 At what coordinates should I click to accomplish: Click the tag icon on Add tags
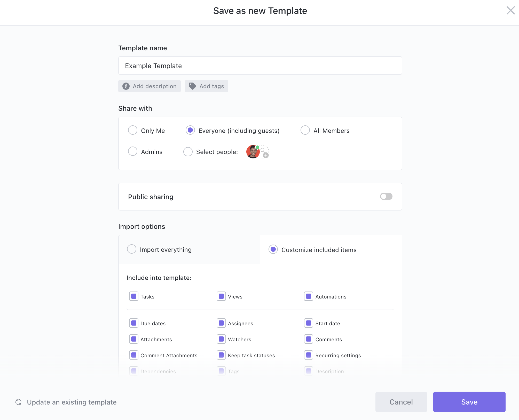(x=192, y=86)
